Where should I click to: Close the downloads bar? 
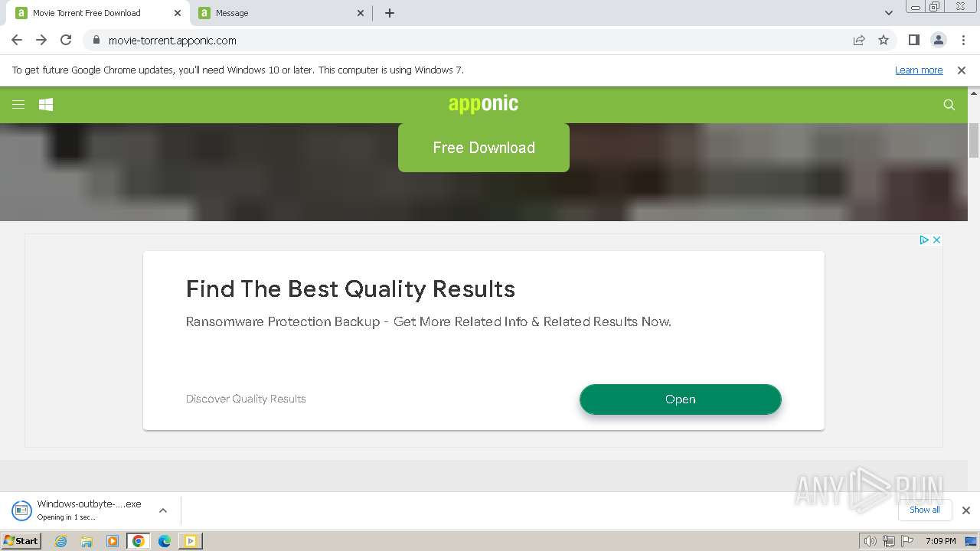tap(966, 510)
